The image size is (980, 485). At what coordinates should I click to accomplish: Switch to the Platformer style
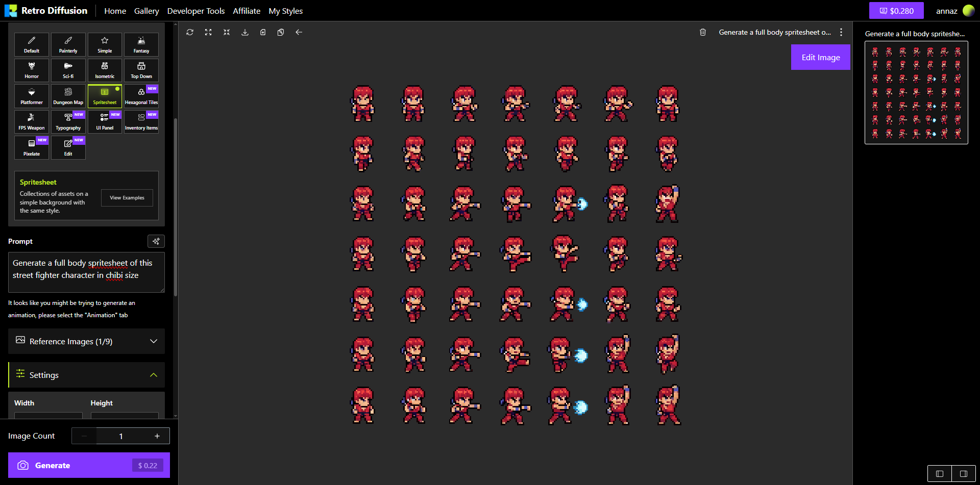pos(31,96)
